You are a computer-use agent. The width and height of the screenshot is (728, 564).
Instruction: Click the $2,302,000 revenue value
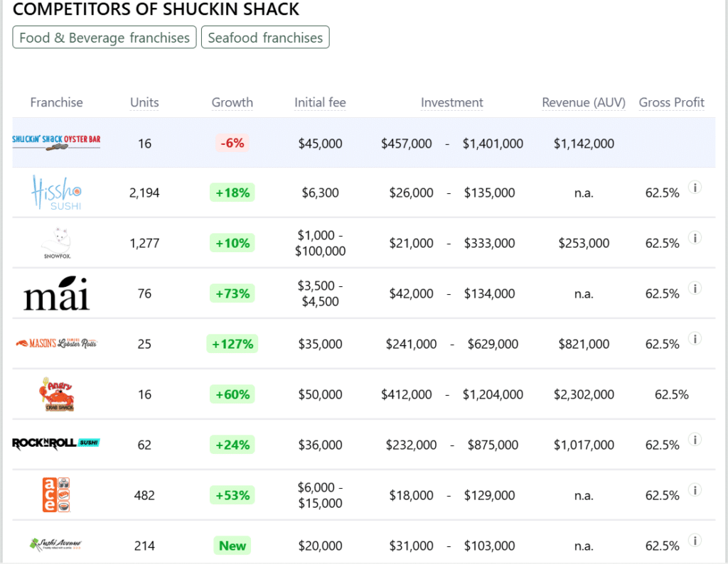(x=584, y=394)
